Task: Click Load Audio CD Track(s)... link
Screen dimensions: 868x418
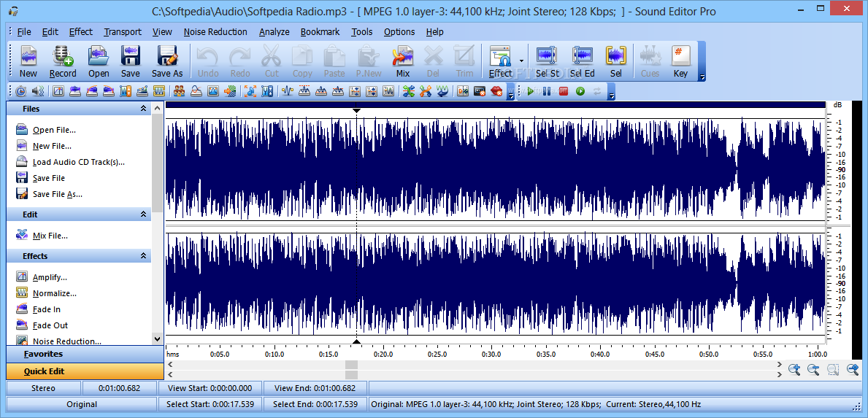Action: 78,162
